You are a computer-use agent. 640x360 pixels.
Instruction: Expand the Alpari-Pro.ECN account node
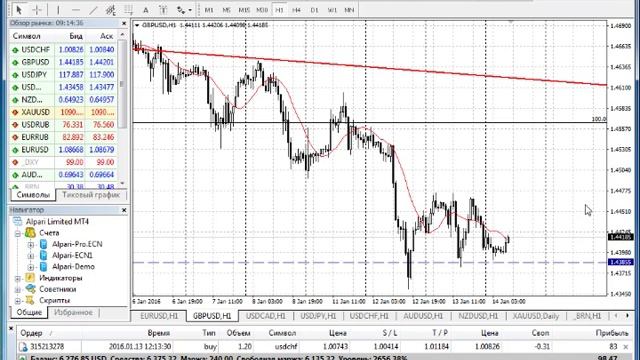point(31,245)
